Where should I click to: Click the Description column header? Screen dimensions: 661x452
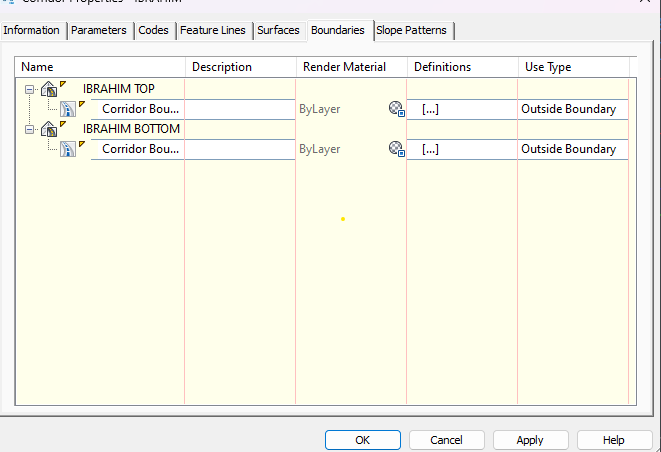(241, 67)
